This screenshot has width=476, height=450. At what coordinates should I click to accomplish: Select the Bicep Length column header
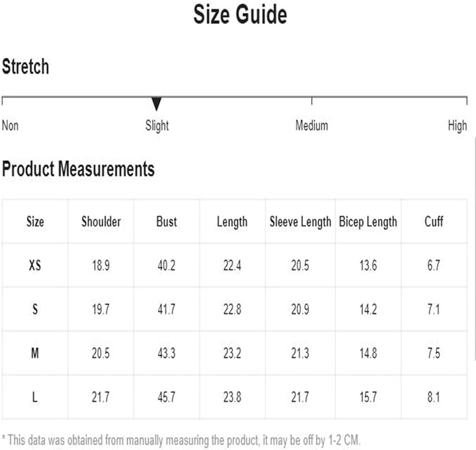pyautogui.click(x=368, y=222)
